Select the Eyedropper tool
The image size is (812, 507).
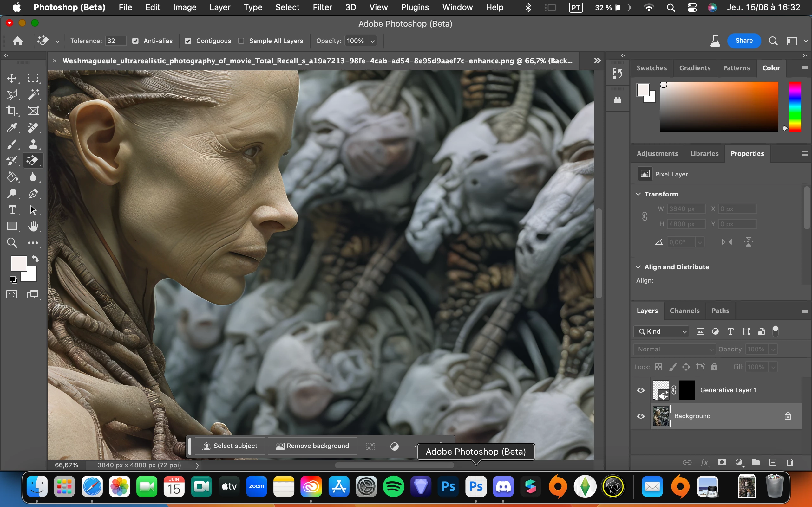[x=12, y=128]
